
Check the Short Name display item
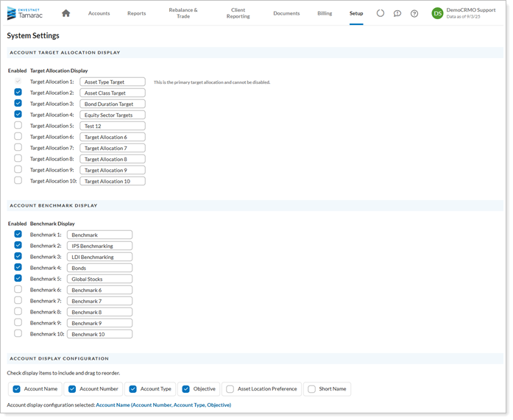tap(311, 389)
